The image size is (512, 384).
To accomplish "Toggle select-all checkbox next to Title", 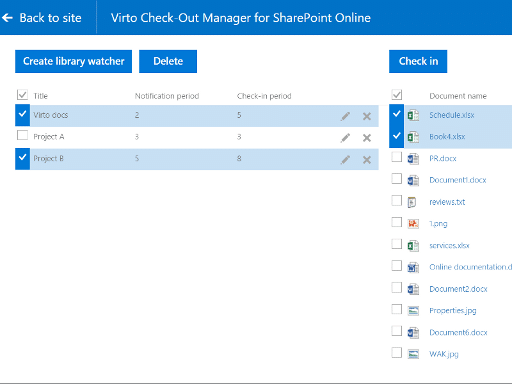I will pyautogui.click(x=22, y=95).
